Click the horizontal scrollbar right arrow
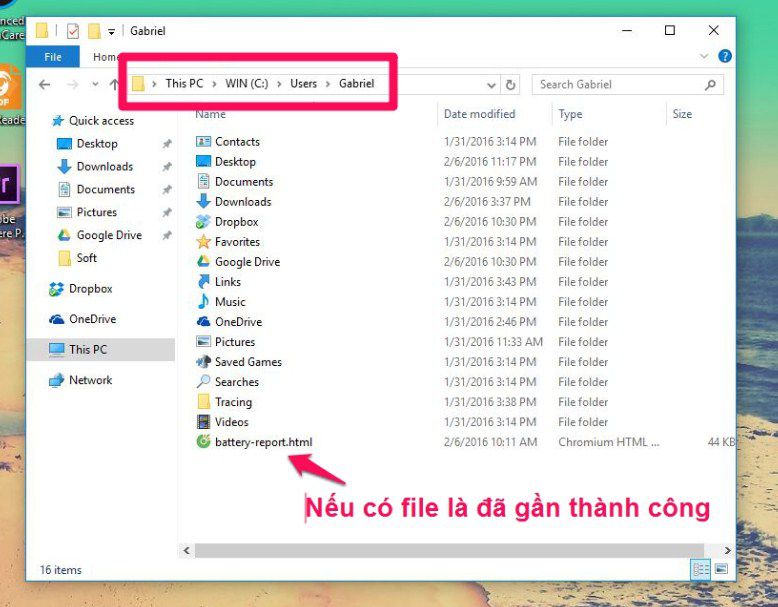Viewport: 778px width, 607px height. coord(728,550)
